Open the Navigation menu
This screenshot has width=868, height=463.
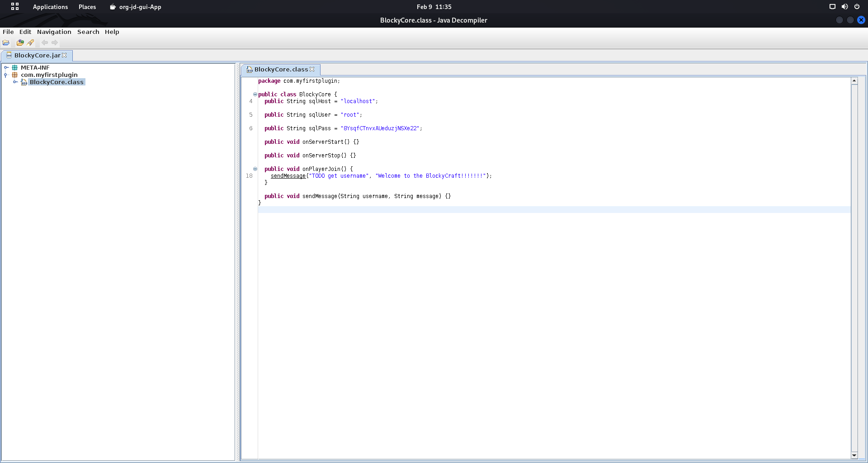click(54, 32)
